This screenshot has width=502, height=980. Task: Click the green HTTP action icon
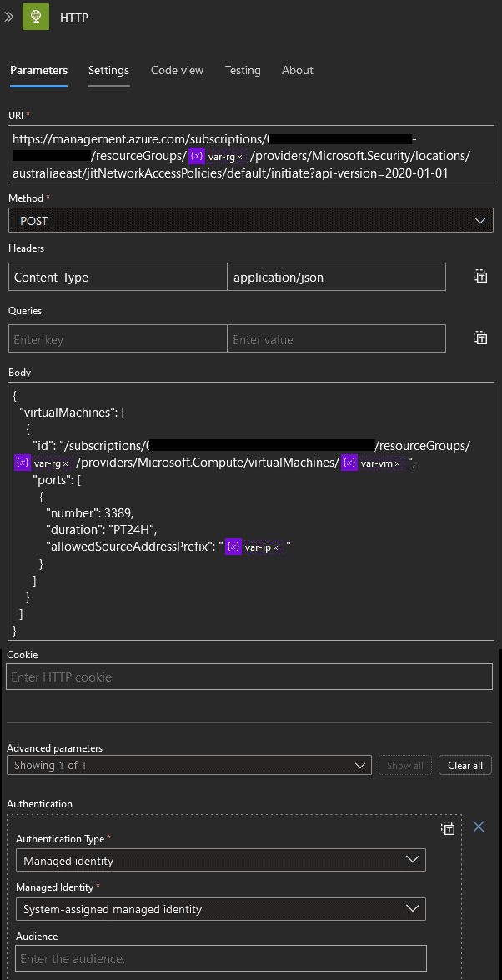point(36,17)
